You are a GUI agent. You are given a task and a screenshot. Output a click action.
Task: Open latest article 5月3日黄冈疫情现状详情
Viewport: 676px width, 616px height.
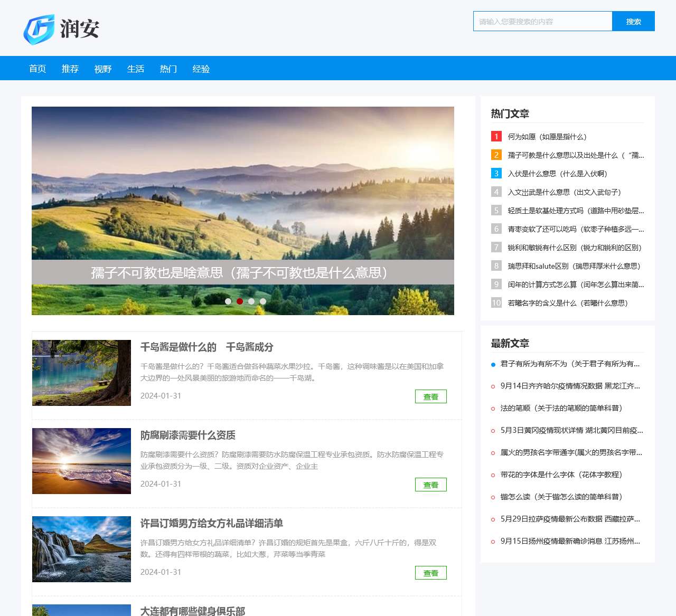point(572,430)
